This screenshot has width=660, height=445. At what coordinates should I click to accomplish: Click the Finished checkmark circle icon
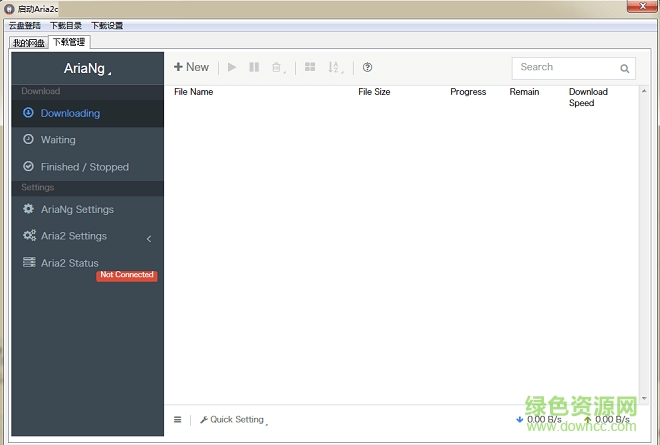point(28,166)
